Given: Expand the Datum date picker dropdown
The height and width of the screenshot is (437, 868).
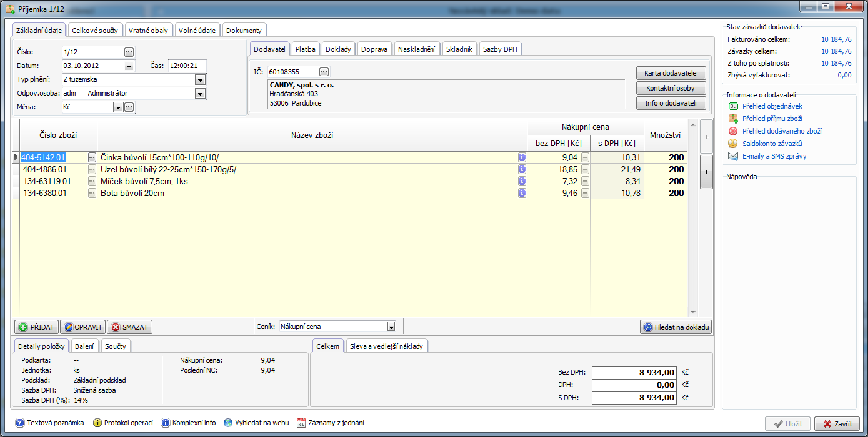Looking at the screenshot, I should coord(129,66).
